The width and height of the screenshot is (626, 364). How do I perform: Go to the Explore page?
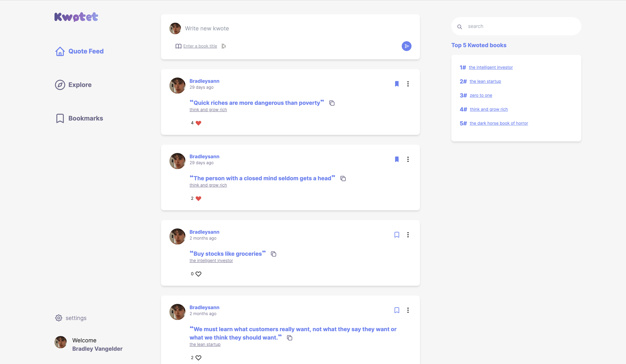[80, 85]
